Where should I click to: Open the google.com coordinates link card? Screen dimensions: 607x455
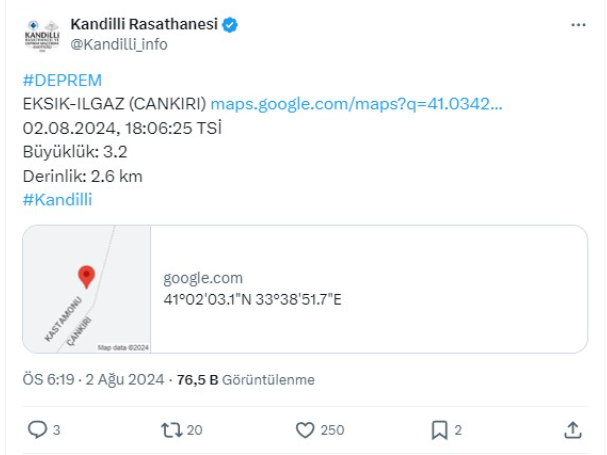pos(368,289)
